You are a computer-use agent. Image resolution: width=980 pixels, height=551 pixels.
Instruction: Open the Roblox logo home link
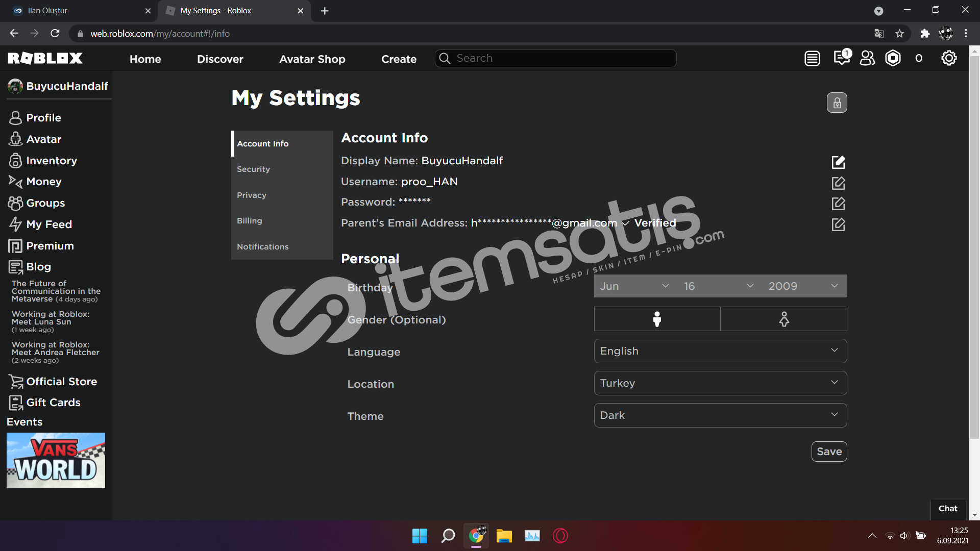point(45,58)
